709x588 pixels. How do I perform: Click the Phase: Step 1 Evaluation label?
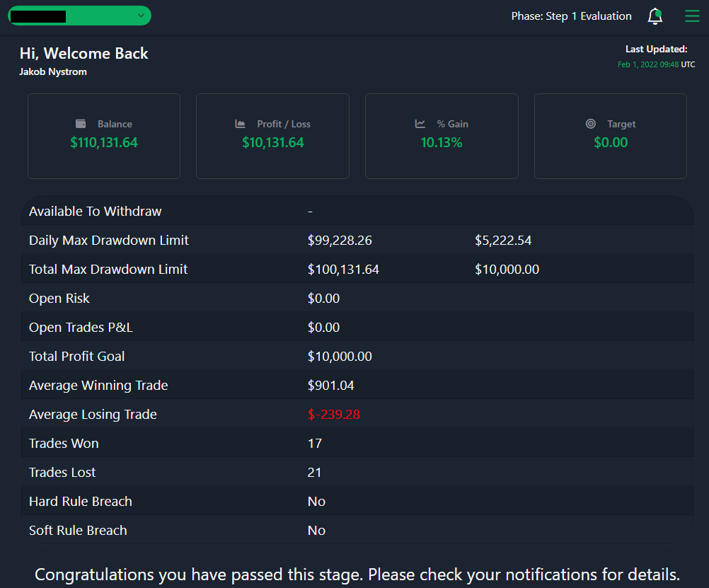coord(571,16)
